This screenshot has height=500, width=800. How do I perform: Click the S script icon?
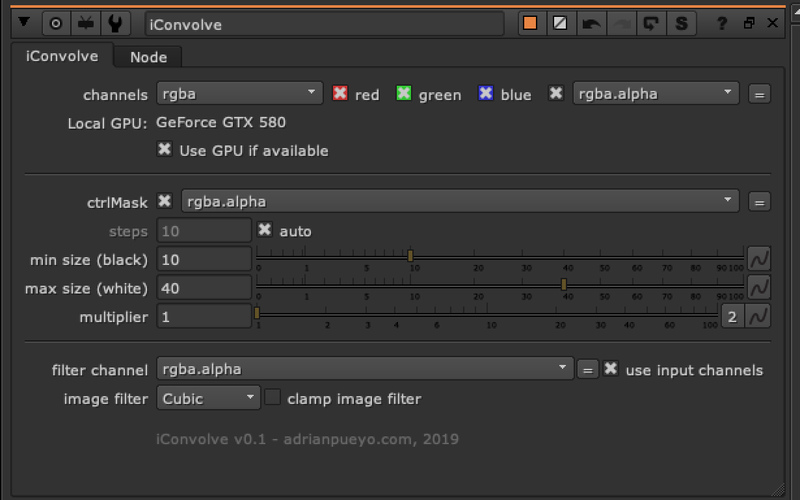[681, 23]
